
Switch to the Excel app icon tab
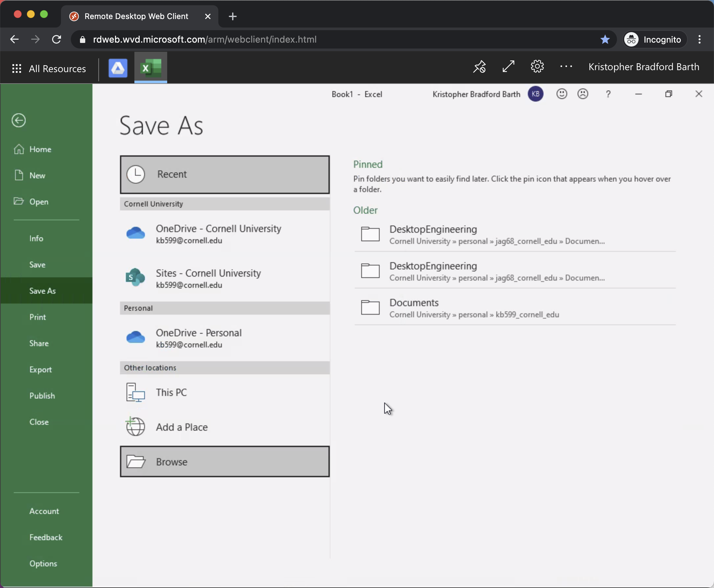click(x=151, y=68)
